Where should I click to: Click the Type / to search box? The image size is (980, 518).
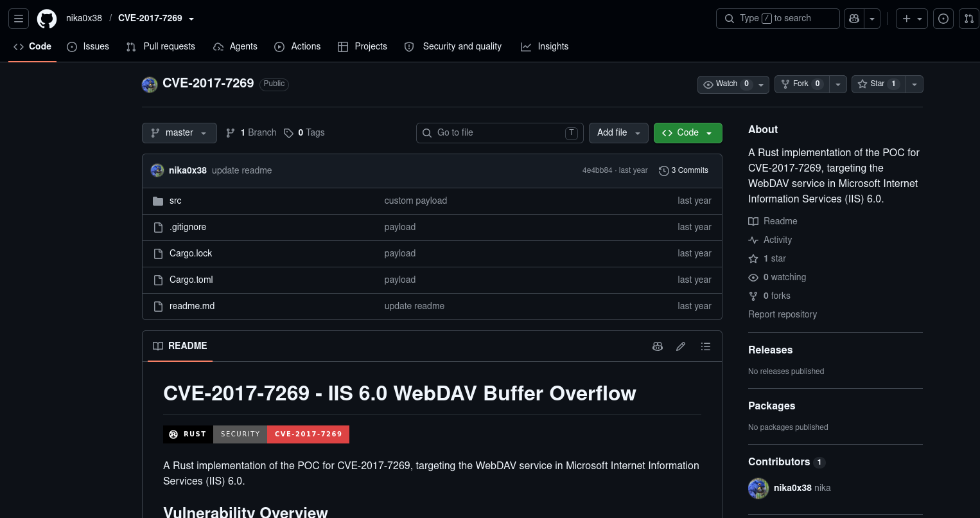[x=778, y=19]
